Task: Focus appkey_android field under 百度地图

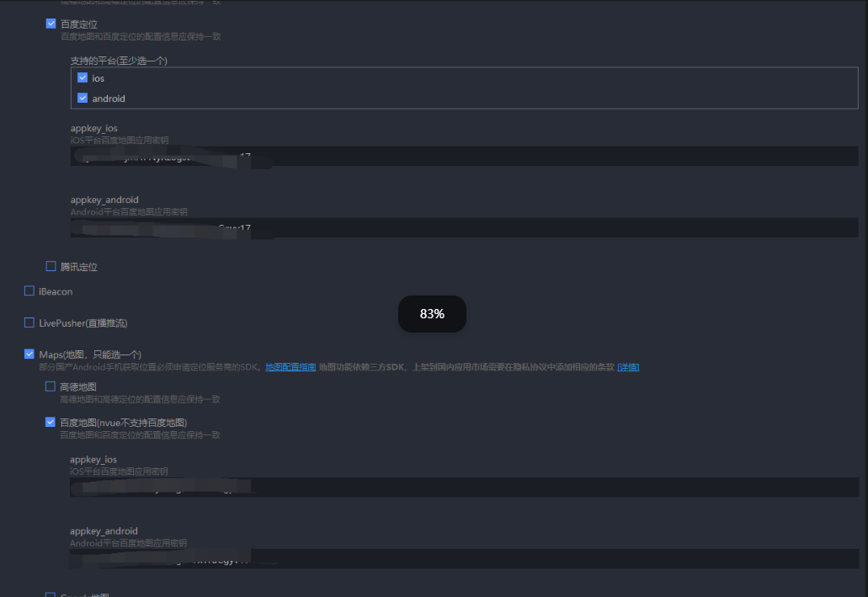Action: point(465,558)
